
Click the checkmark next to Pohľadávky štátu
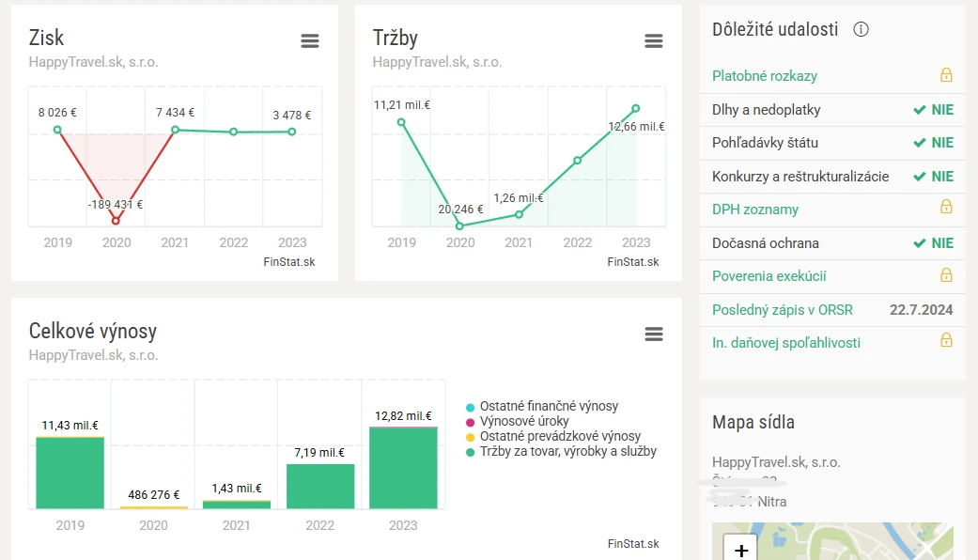(x=920, y=143)
